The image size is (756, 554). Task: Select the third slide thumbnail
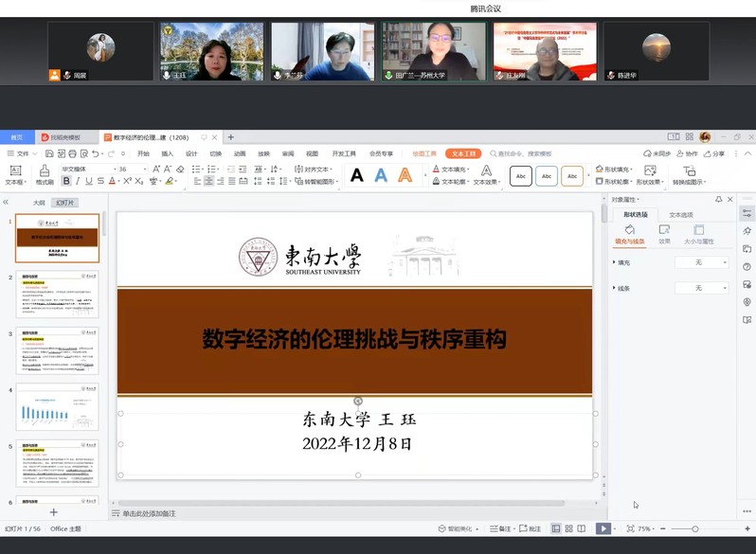click(x=58, y=350)
